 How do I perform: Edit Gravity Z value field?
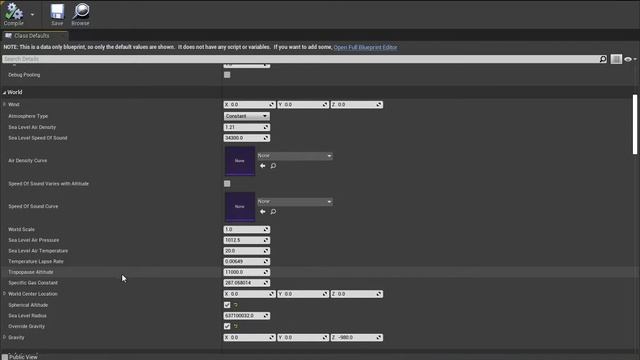pyautogui.click(x=357, y=338)
